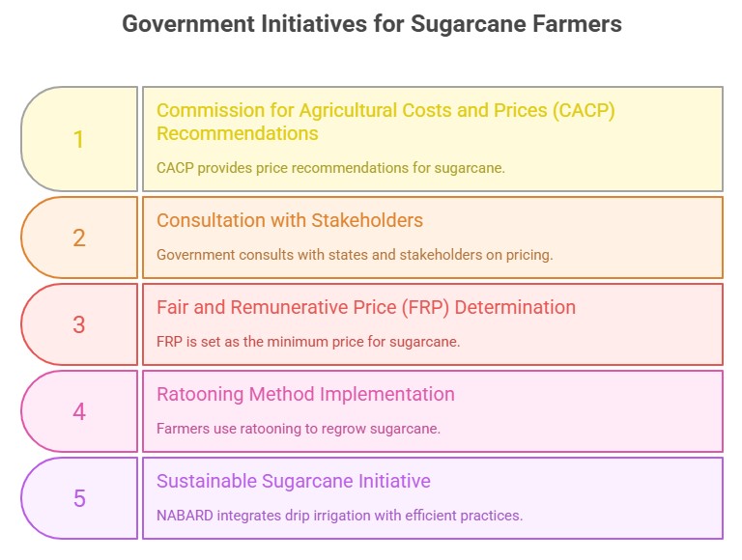
Task: Click the CACP Recommendations heading
Action: (x=385, y=121)
